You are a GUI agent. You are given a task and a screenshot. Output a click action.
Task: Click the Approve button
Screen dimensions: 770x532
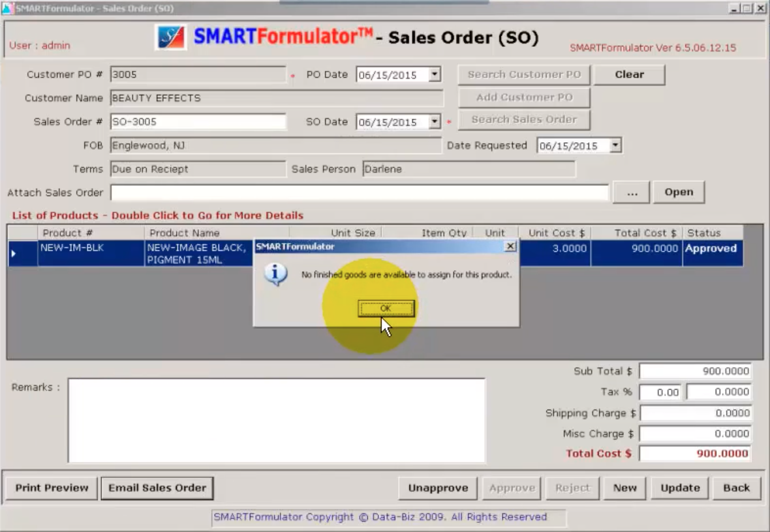tap(512, 488)
